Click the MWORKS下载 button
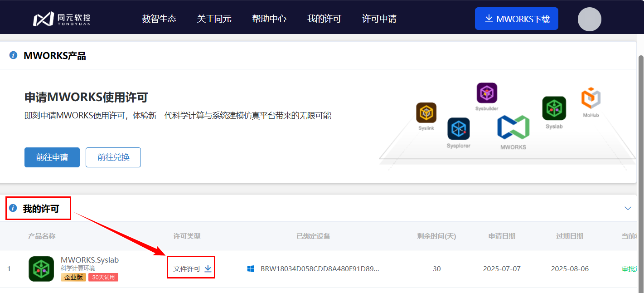Viewport: 644px width, 293px height. (x=516, y=19)
